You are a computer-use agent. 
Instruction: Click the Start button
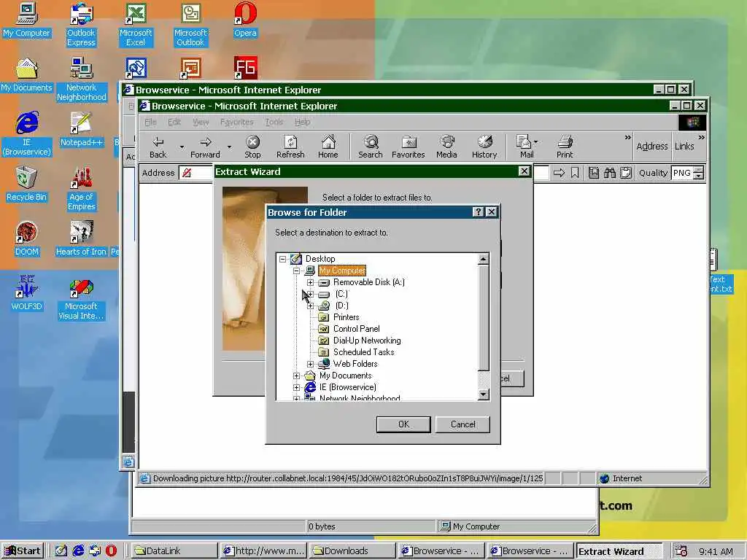tap(23, 551)
